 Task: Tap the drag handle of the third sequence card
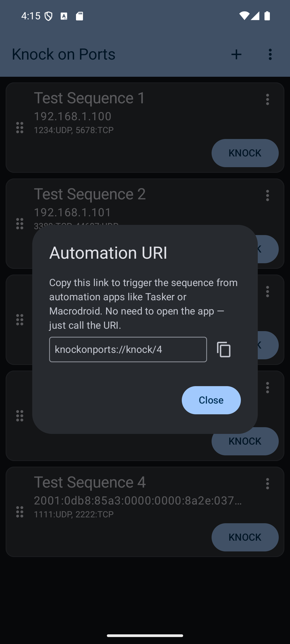click(20, 320)
